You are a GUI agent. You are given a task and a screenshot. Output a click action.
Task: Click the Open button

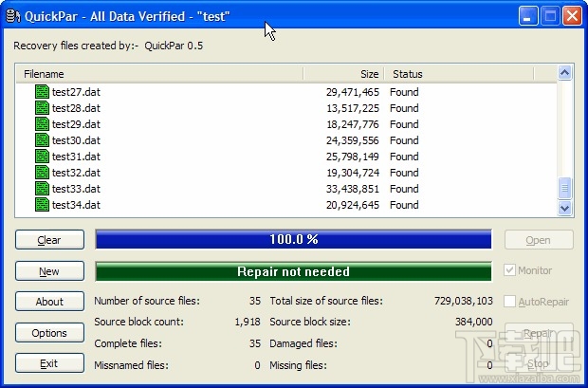click(539, 240)
